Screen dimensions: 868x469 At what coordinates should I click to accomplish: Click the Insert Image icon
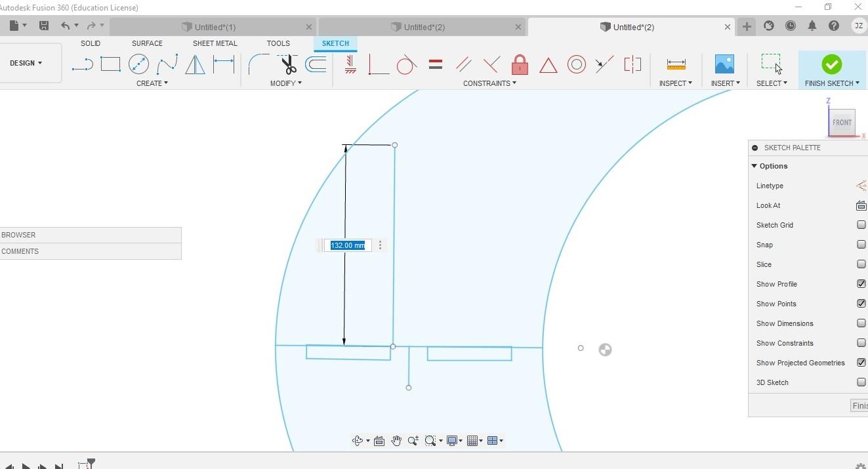724,64
